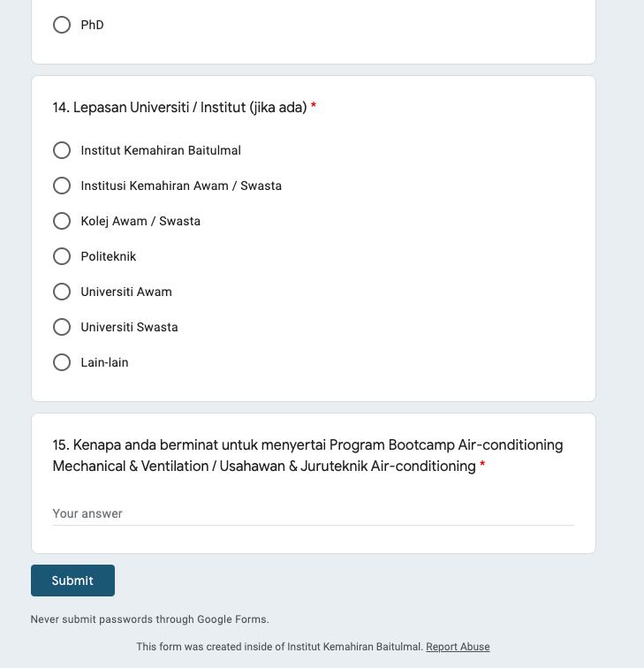Click the 'PhD' option label text
The height and width of the screenshot is (668, 644).
tap(92, 25)
